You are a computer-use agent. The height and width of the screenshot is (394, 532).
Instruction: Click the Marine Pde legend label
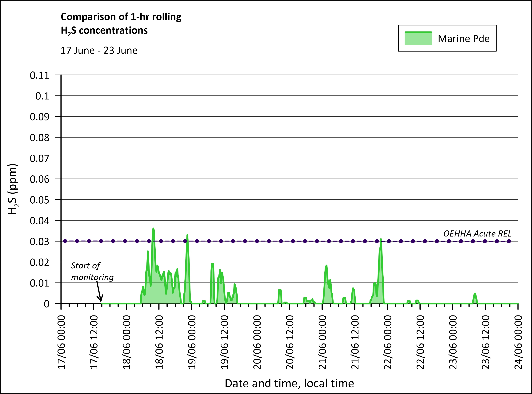[x=464, y=39]
